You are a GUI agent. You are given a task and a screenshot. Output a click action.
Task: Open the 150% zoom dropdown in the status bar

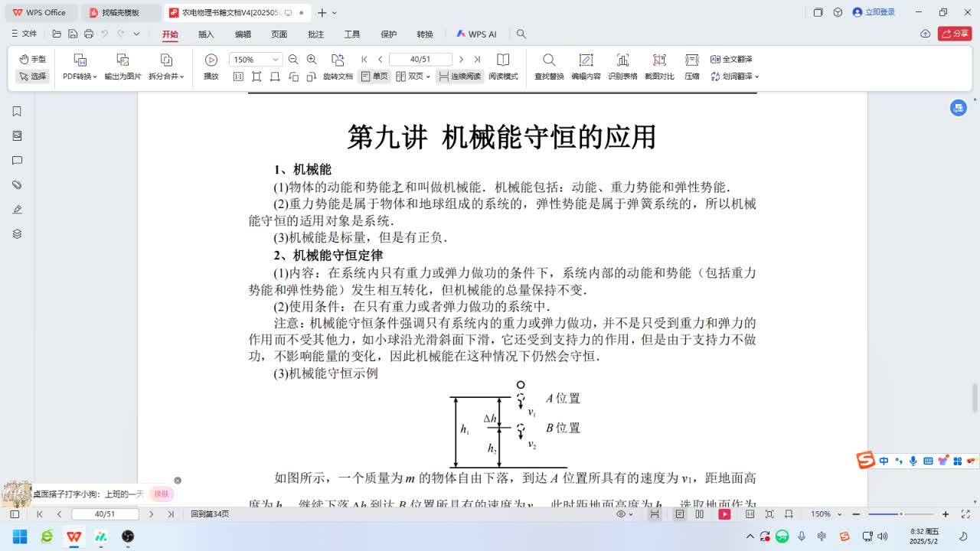pos(825,514)
